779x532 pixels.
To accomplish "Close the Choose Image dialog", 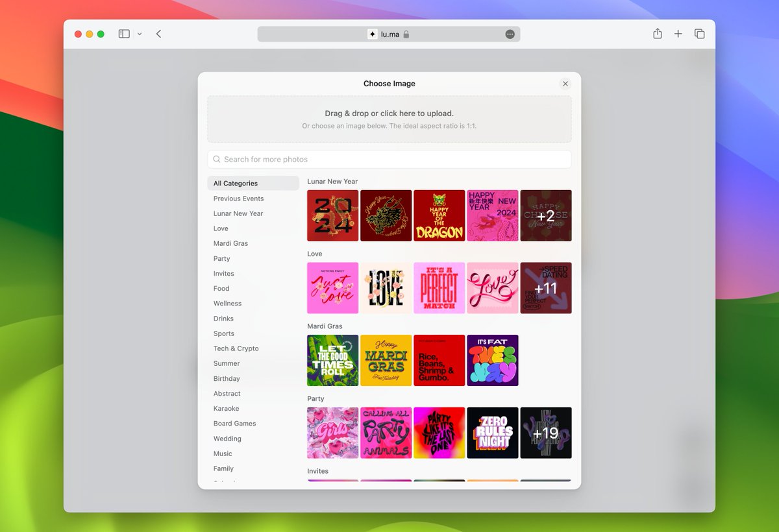I will tap(565, 84).
